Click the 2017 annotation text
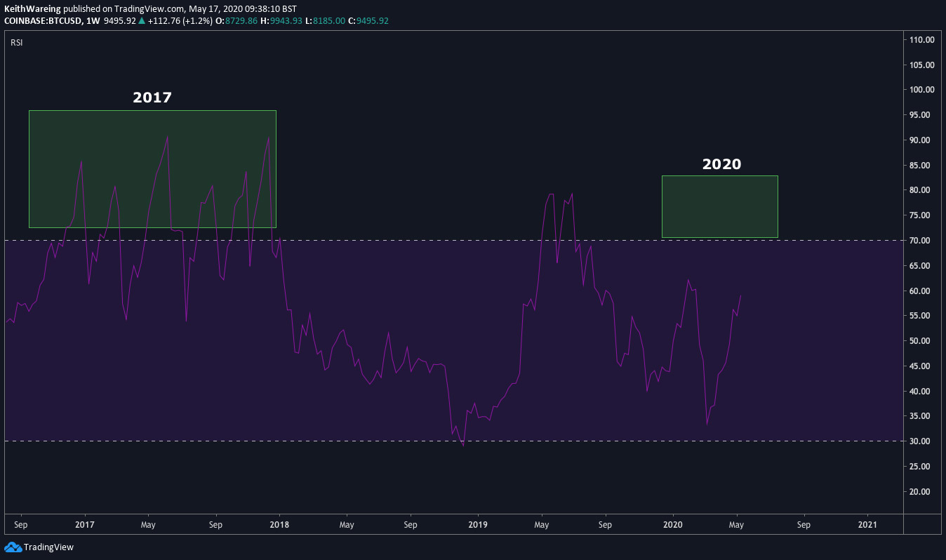Image resolution: width=946 pixels, height=560 pixels. (152, 98)
